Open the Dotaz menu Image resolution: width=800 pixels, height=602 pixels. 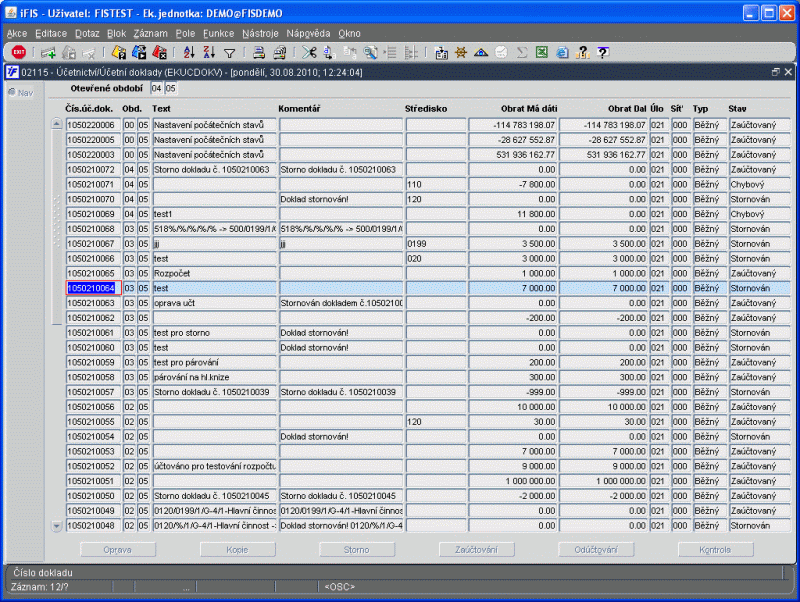pos(87,34)
